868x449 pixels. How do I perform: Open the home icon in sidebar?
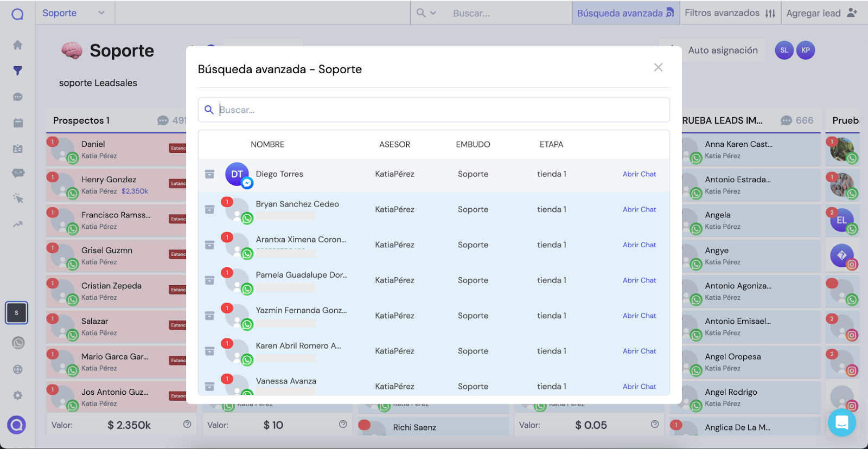[x=17, y=45]
